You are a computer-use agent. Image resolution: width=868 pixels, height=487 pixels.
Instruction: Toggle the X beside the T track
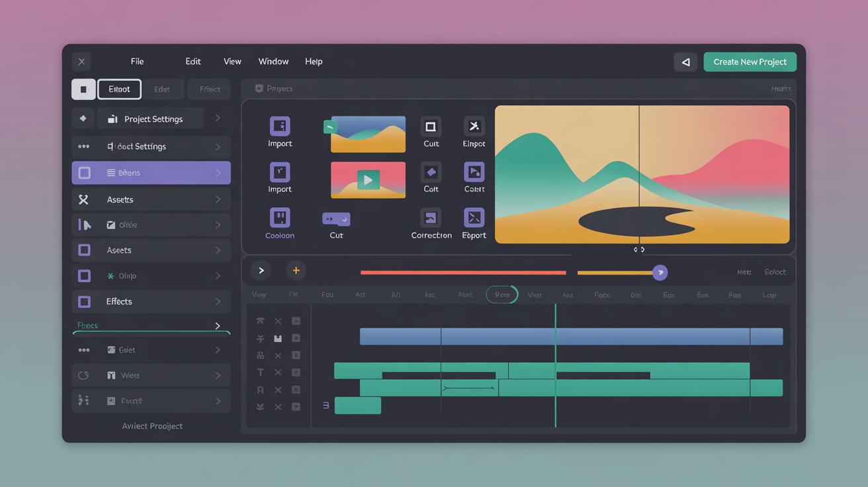point(278,373)
